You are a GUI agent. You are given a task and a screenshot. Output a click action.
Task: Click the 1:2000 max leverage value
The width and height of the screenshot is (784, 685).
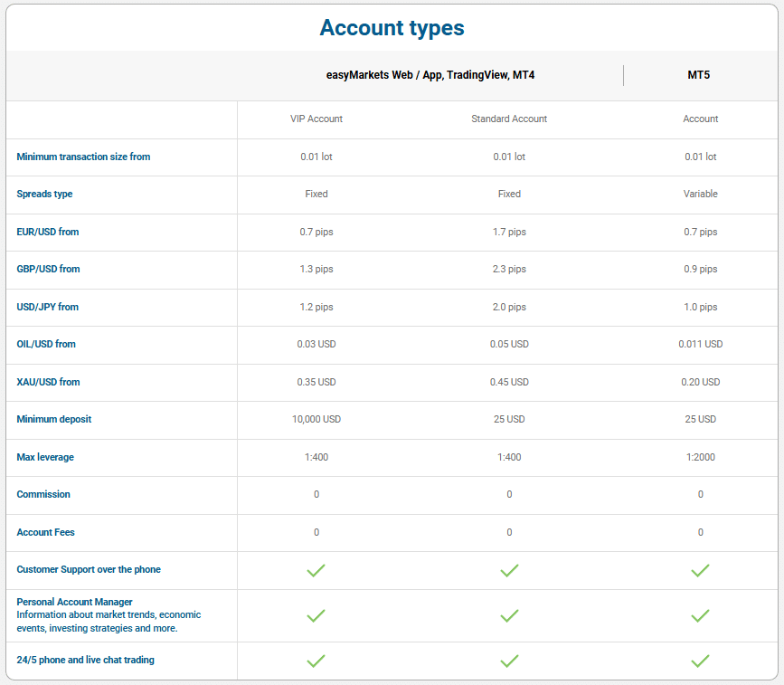tap(701, 457)
